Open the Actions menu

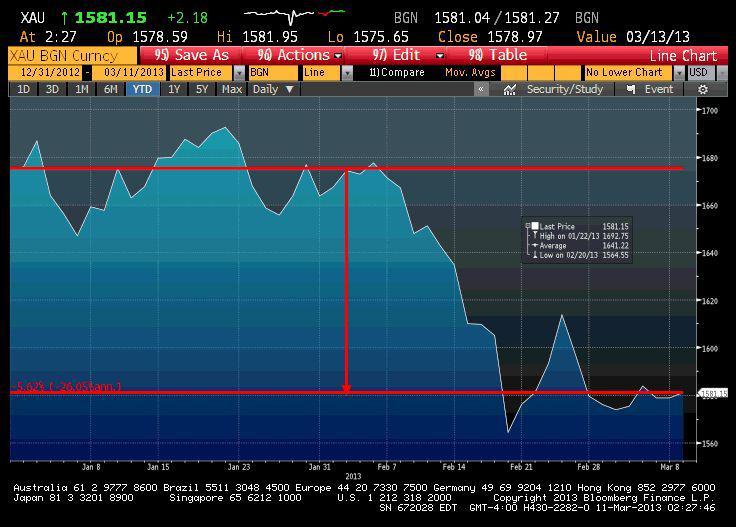pyautogui.click(x=300, y=55)
